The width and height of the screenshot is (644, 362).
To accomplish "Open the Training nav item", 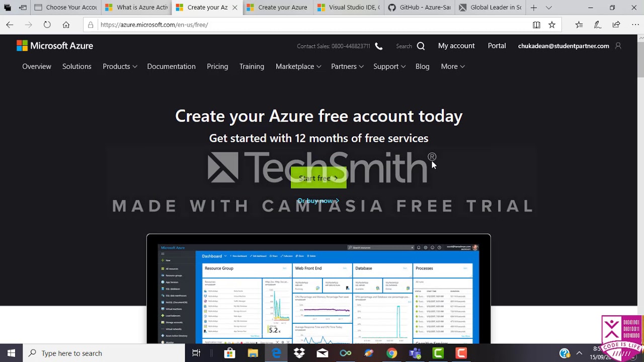I will (252, 66).
